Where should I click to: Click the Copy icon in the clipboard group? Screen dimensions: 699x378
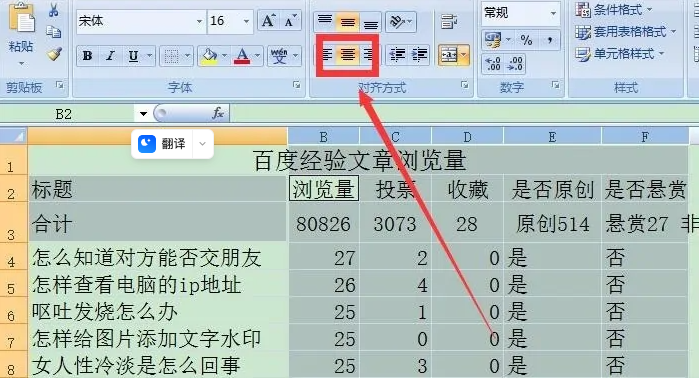[x=54, y=32]
